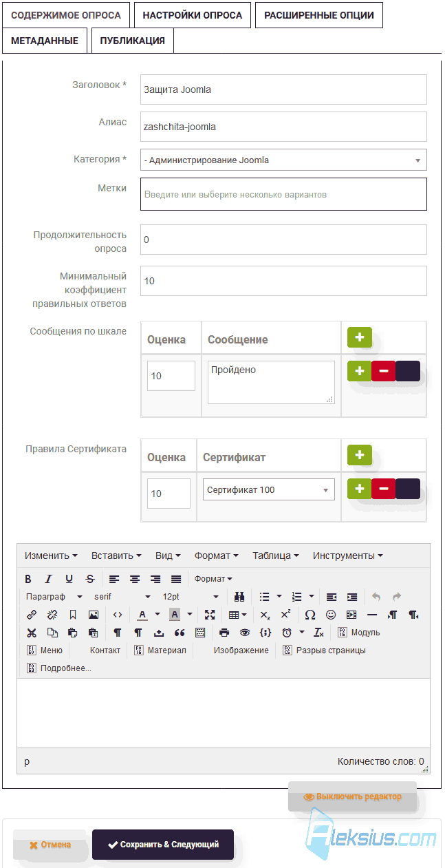Screen dimensions: 445x868
Task: Open toolbar Формат styles dropdown
Action: (213, 579)
